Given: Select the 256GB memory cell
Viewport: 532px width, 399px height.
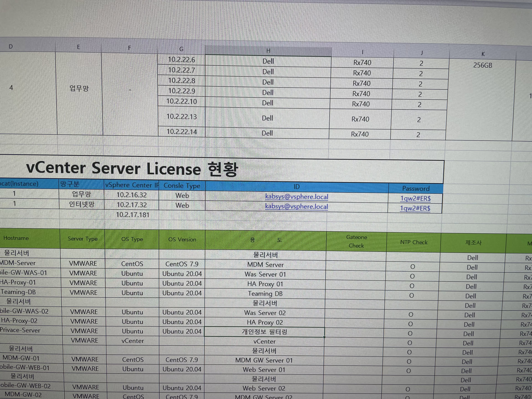Looking at the screenshot, I should [482, 65].
